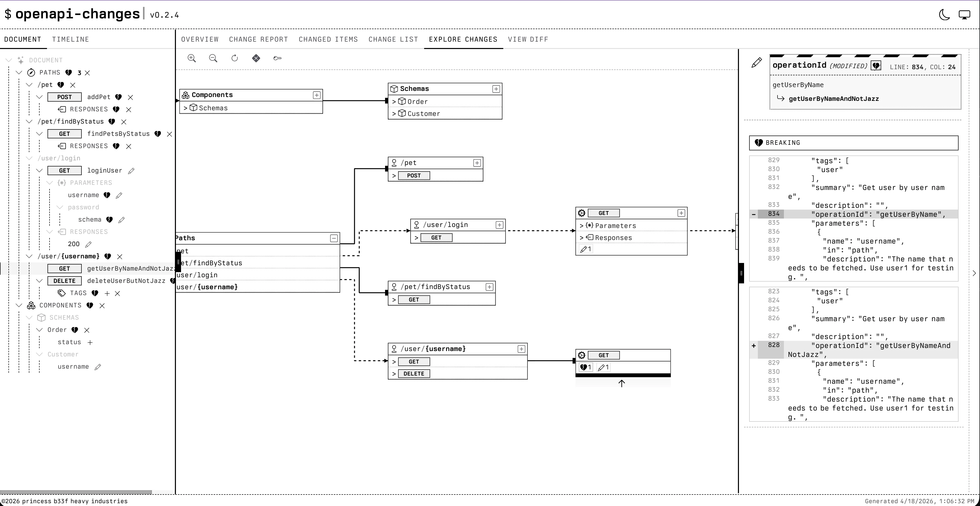Collapse the Paths node minus box
This screenshot has height=506, width=980.
(x=334, y=238)
